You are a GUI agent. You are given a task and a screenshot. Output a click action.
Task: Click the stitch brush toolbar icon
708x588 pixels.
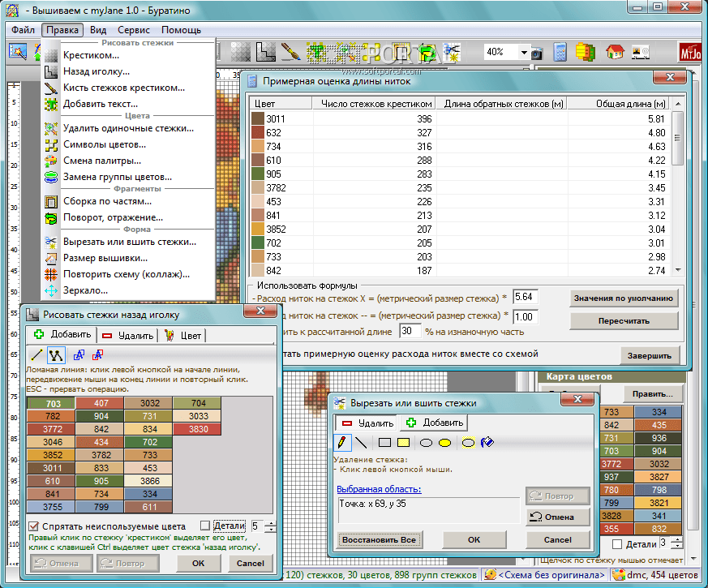[x=291, y=53]
